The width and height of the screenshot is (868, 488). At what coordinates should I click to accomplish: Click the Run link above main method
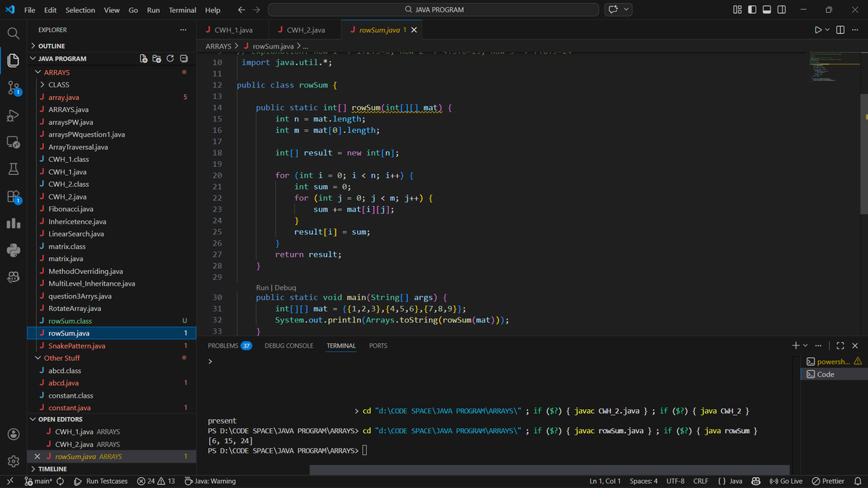tap(263, 288)
